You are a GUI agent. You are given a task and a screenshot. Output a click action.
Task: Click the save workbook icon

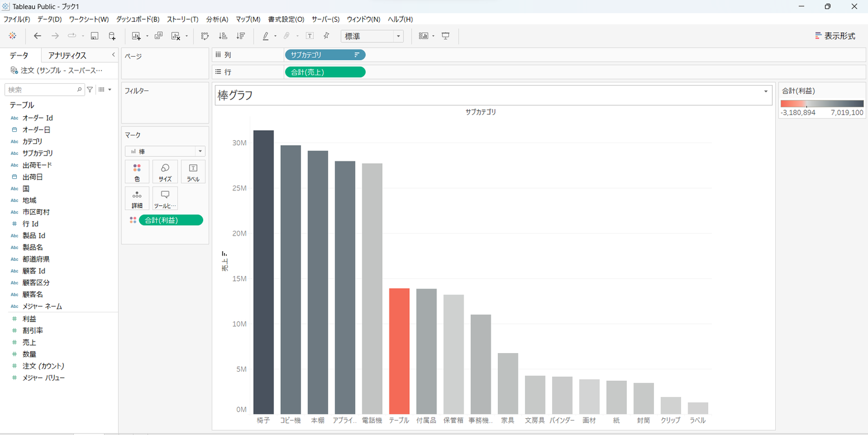click(94, 36)
